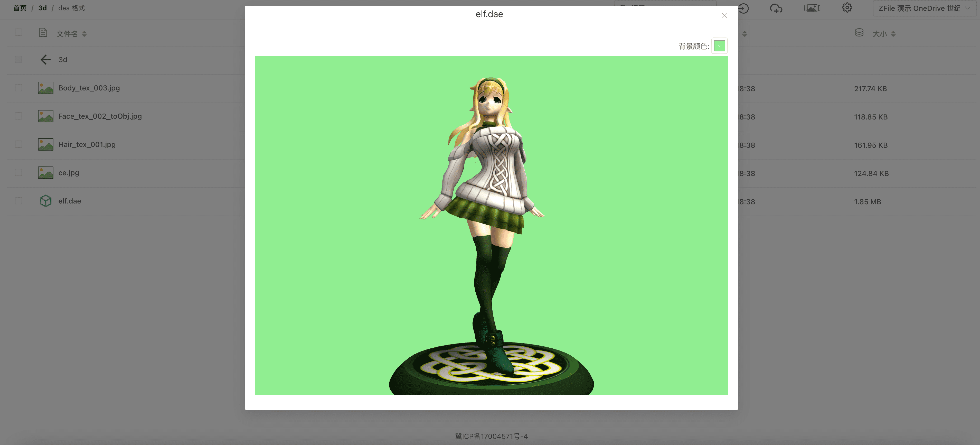Open the 背景颜色 color swatch picker
This screenshot has width=980, height=445.
tap(719, 46)
